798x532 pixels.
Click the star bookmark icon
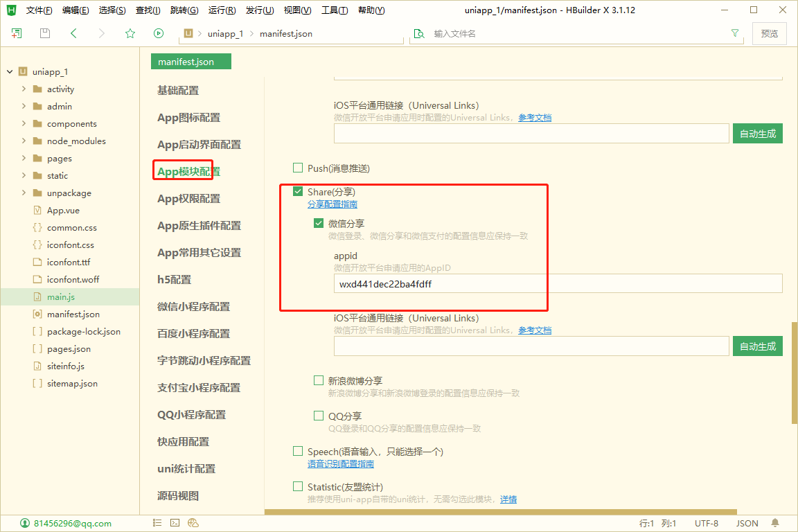point(130,33)
